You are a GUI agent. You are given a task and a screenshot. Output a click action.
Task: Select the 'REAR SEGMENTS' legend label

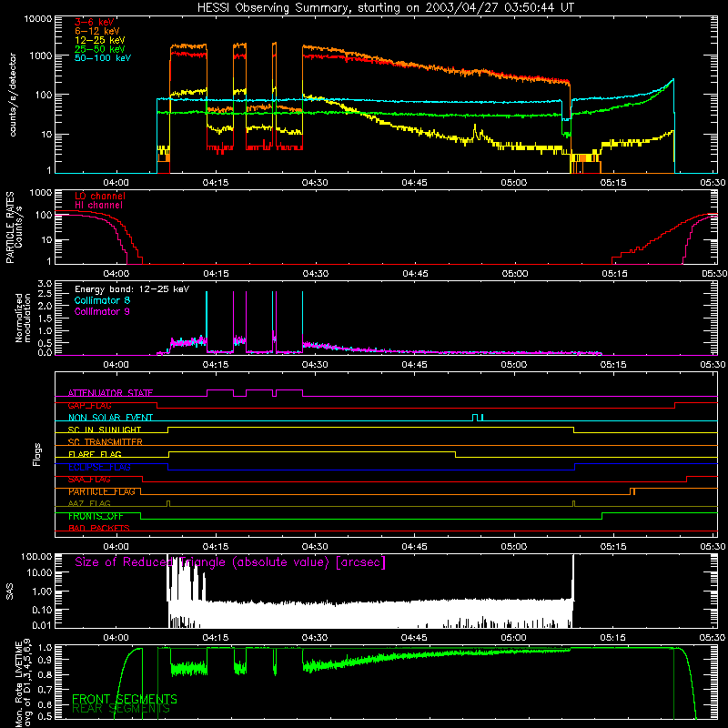[121, 709]
